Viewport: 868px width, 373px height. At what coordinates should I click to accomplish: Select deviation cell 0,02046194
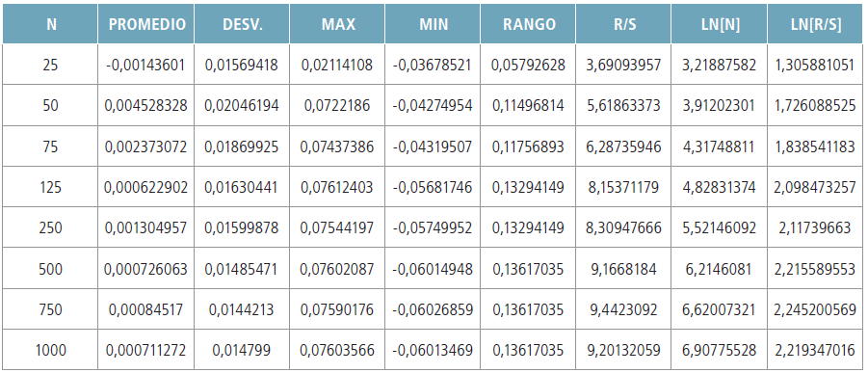(x=242, y=105)
